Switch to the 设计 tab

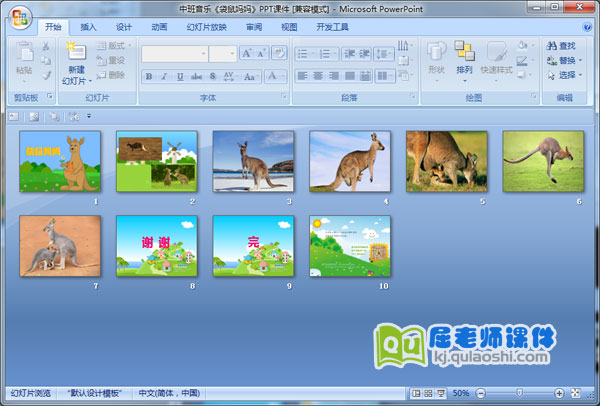[x=124, y=27]
